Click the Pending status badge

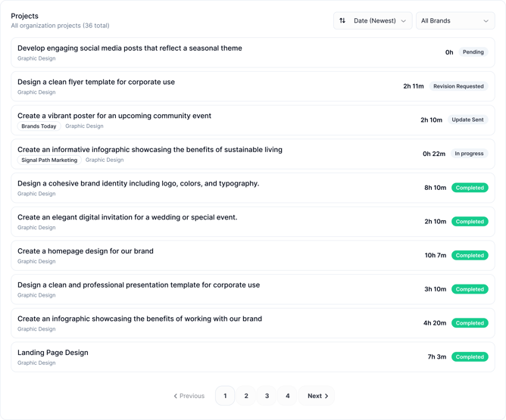tap(473, 52)
